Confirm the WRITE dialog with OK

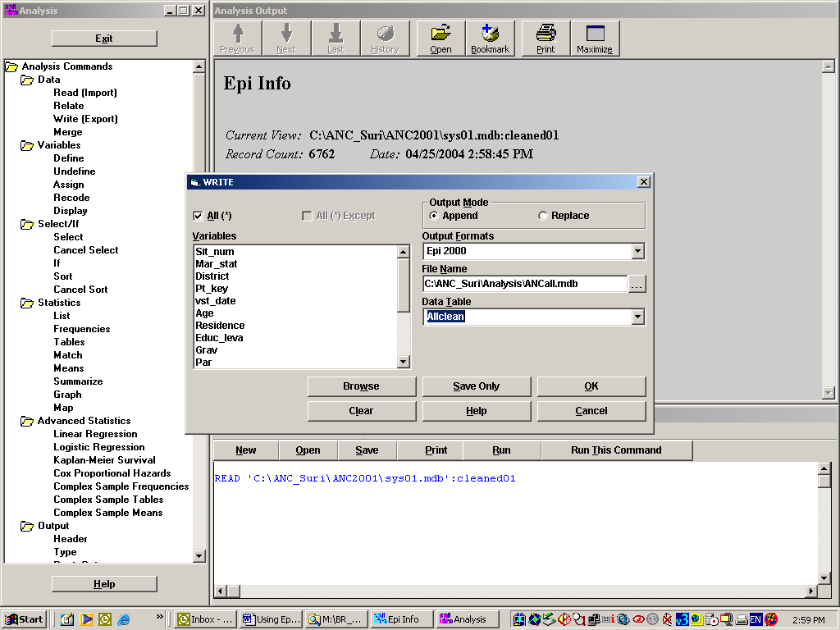[x=591, y=386]
